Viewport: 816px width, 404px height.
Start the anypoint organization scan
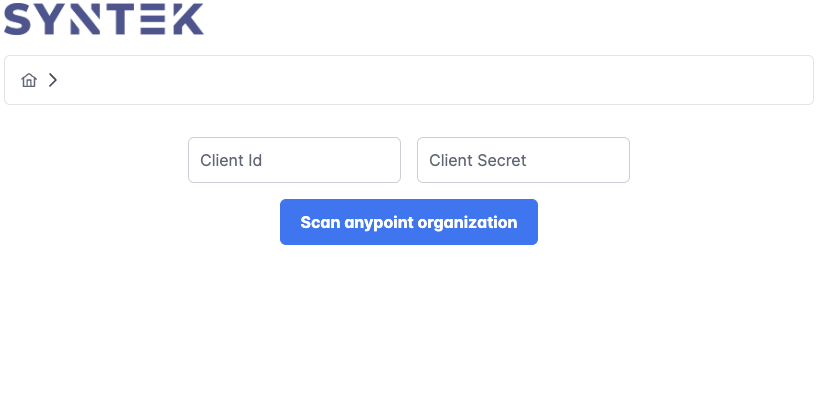[x=409, y=222]
